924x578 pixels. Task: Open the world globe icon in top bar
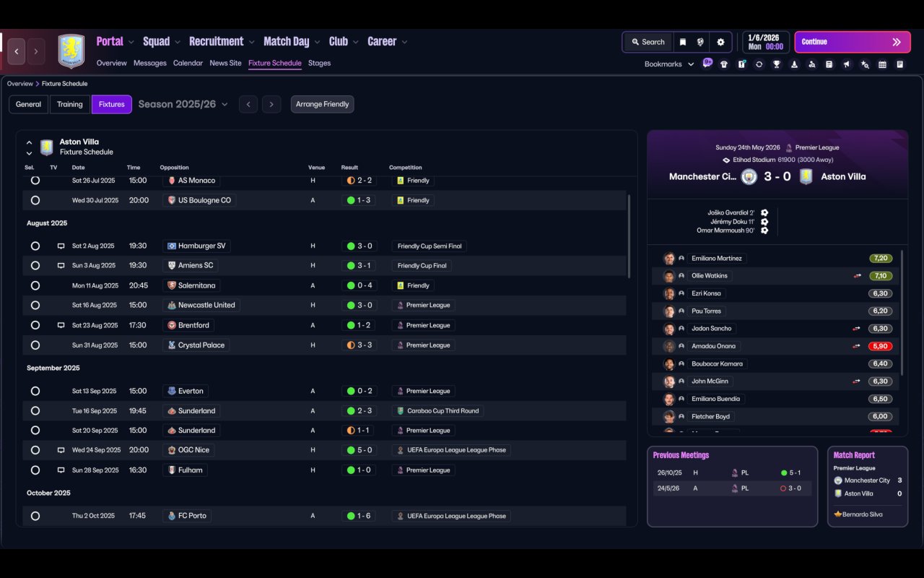[x=700, y=42]
